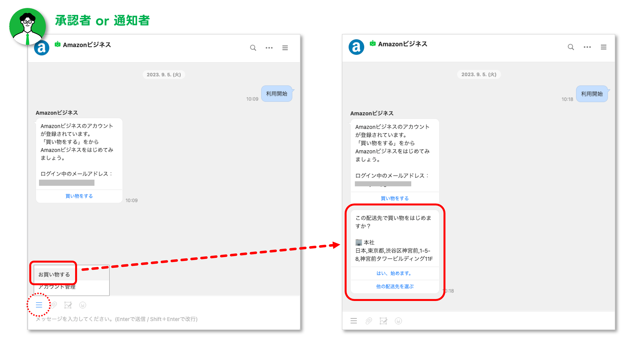The width and height of the screenshot is (644, 341).
Task: Open three-dot more menu in left chat
Action: 269,48
